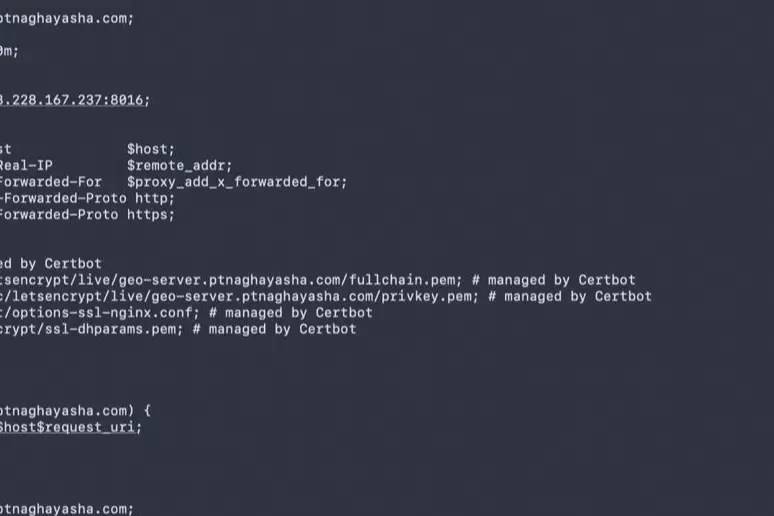This screenshot has width=774, height=516.
Task: Click the privkey.pem key path
Action: [x=239, y=296]
